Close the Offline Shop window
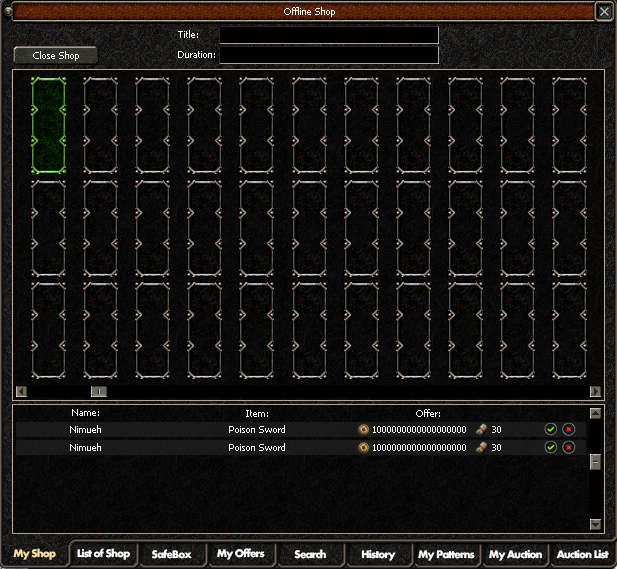The height and width of the screenshot is (569, 617). click(604, 11)
